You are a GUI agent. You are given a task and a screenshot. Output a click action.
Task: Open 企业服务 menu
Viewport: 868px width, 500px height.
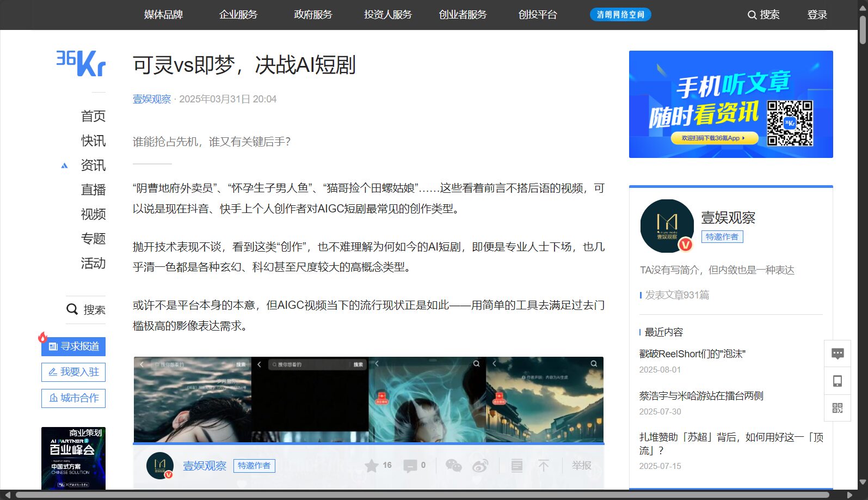click(x=238, y=15)
